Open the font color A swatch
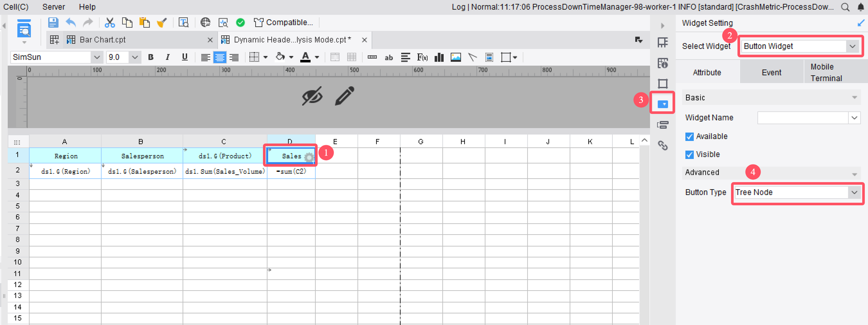868x325 pixels. pos(305,57)
